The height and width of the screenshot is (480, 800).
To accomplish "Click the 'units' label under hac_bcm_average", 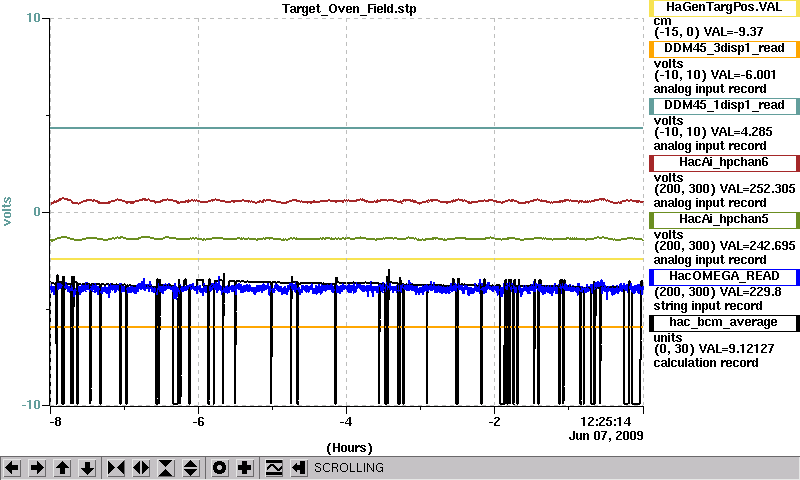I will [668, 338].
